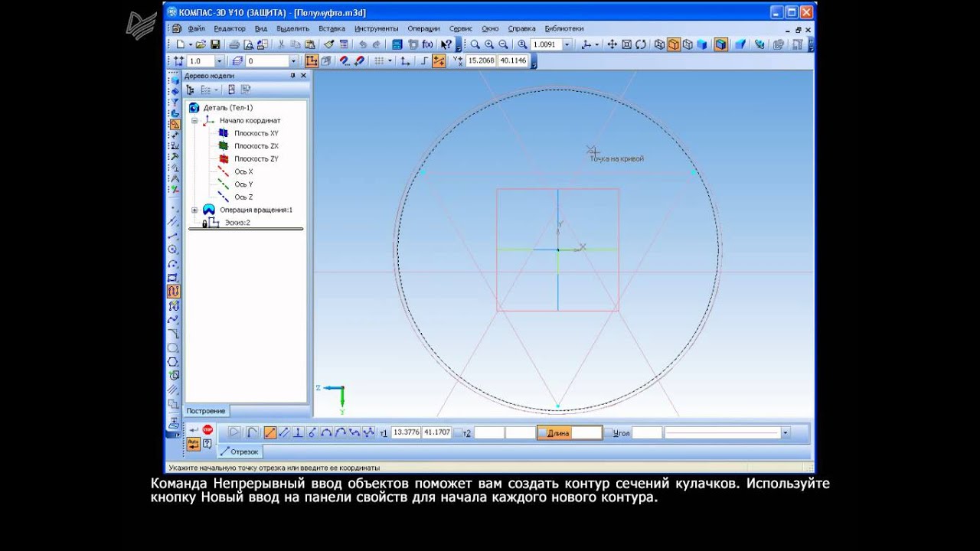Click the f(x) variables icon

[x=427, y=44]
